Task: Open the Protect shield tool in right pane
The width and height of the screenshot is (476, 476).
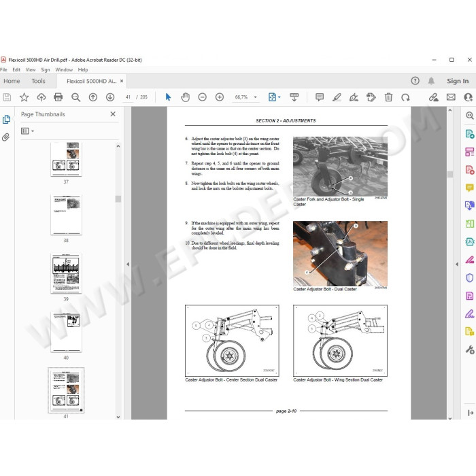Action: click(x=469, y=277)
